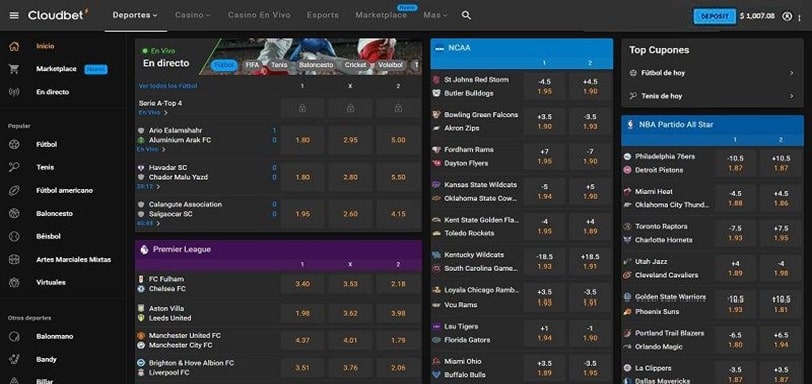
Task: Select the Artes Marciales Mixtas icon
Action: coord(14,259)
